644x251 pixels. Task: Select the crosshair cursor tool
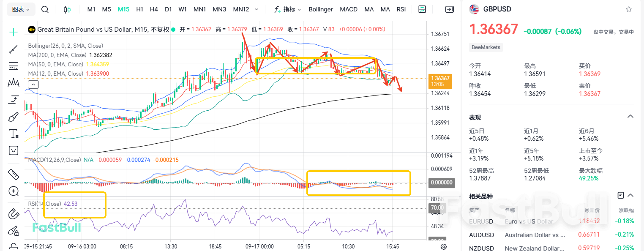[14, 32]
